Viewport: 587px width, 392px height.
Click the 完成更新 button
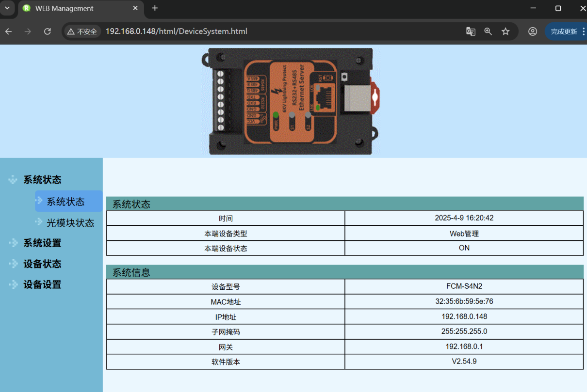(564, 31)
